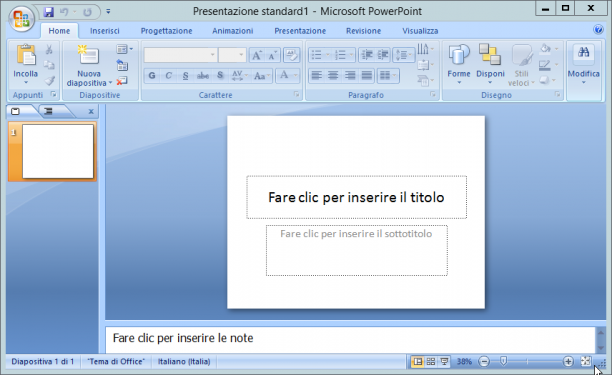
Task: Open the Animazioni ribbon tab
Action: click(233, 31)
